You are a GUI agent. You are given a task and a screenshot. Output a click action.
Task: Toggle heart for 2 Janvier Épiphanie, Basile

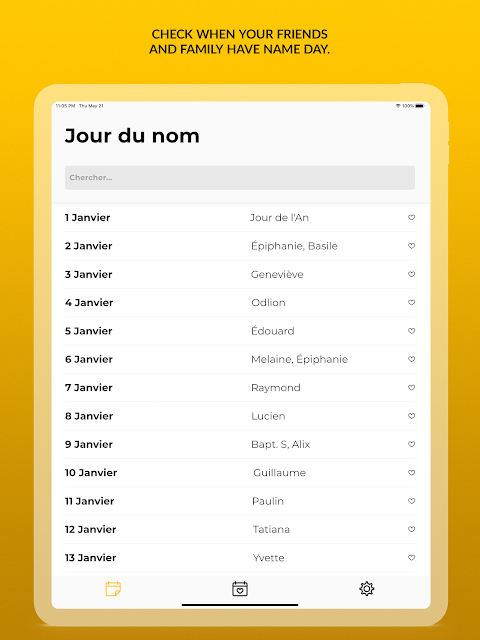coord(411,246)
